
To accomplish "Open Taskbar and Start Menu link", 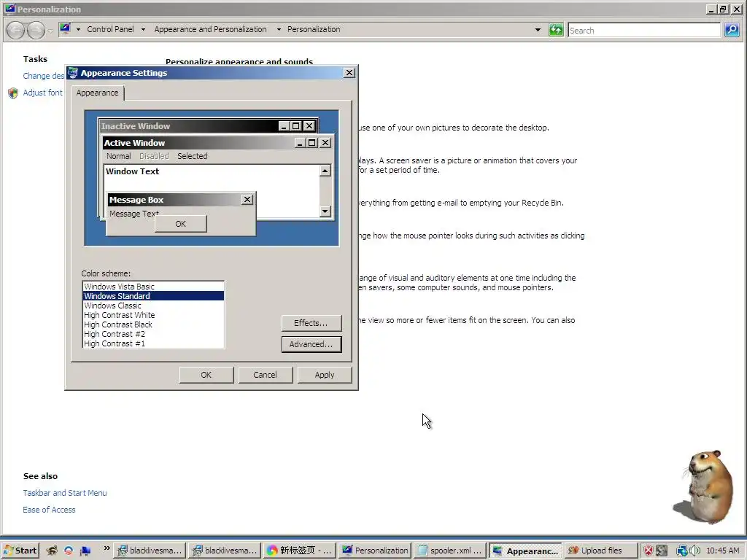I will pyautogui.click(x=65, y=493).
